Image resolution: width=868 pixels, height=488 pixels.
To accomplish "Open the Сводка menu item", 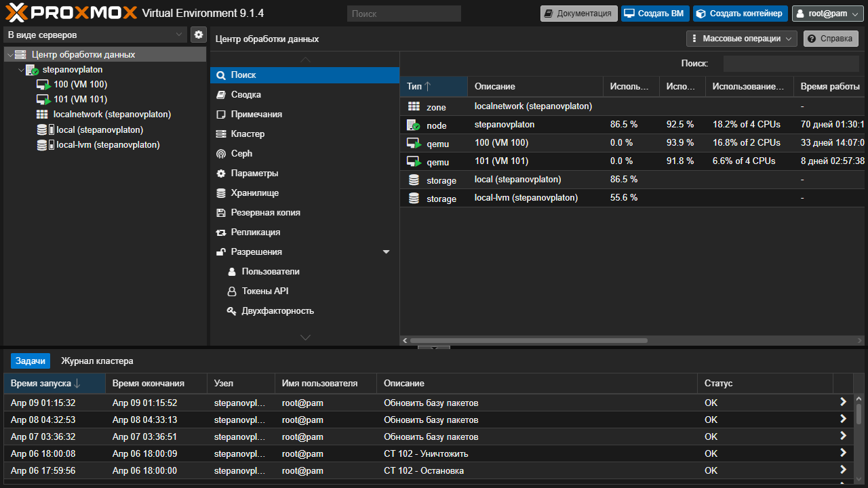I will (x=304, y=95).
